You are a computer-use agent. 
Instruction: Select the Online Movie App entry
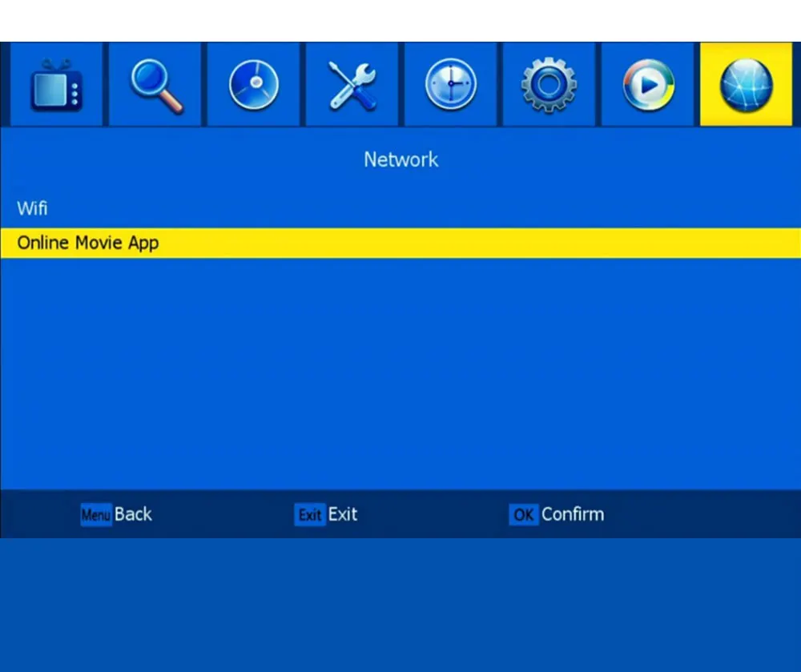pos(400,243)
